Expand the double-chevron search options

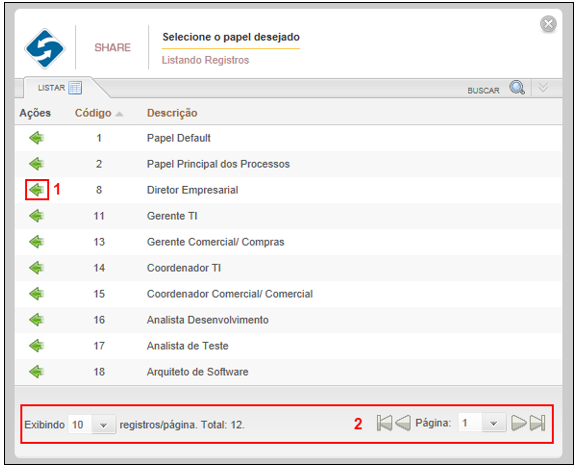543,88
